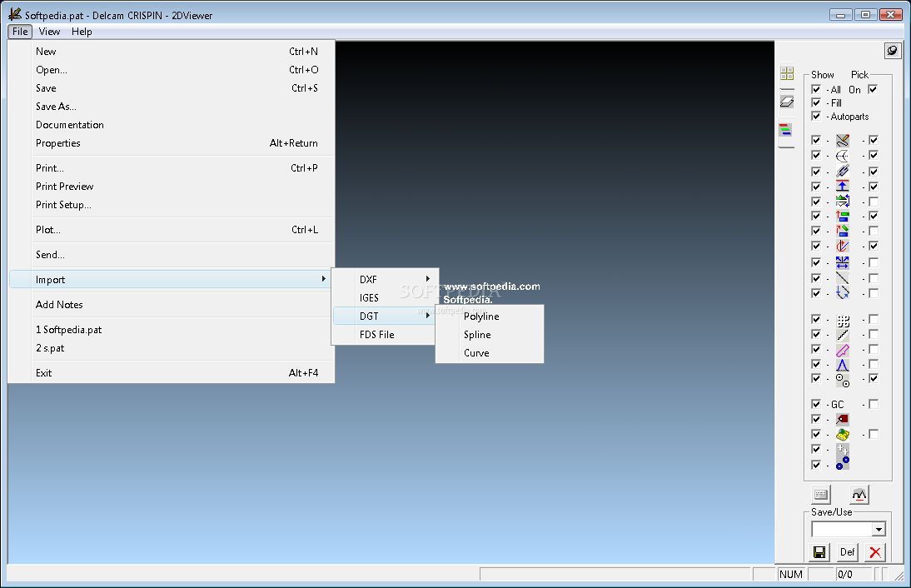Viewport: 911px width, 588px height.
Task: Toggle the GC show checkbox
Action: click(x=816, y=404)
